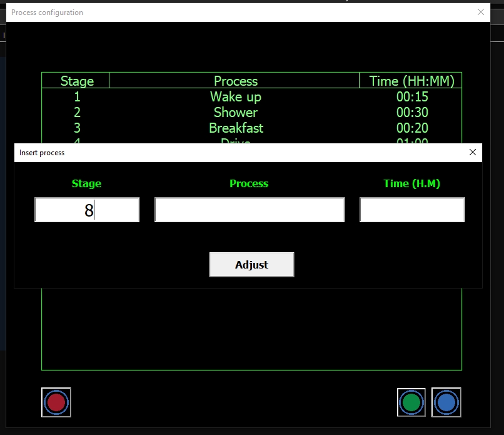This screenshot has width=504, height=435.
Task: Click the empty Process input field
Action: pos(249,210)
